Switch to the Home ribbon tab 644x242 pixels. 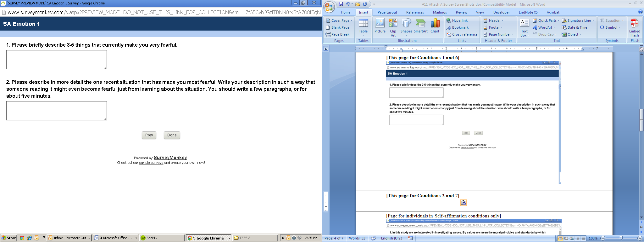[x=345, y=12]
